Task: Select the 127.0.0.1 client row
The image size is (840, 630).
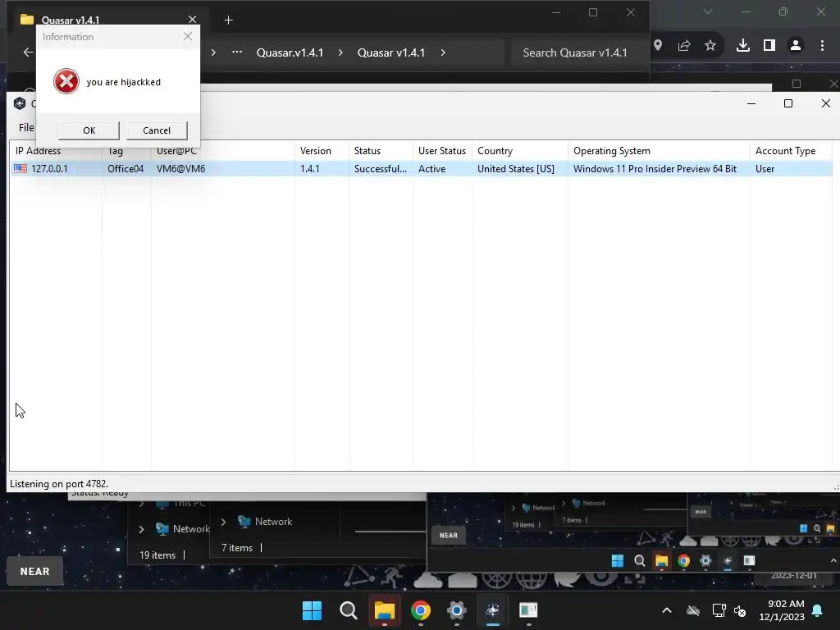Action: 421,169
